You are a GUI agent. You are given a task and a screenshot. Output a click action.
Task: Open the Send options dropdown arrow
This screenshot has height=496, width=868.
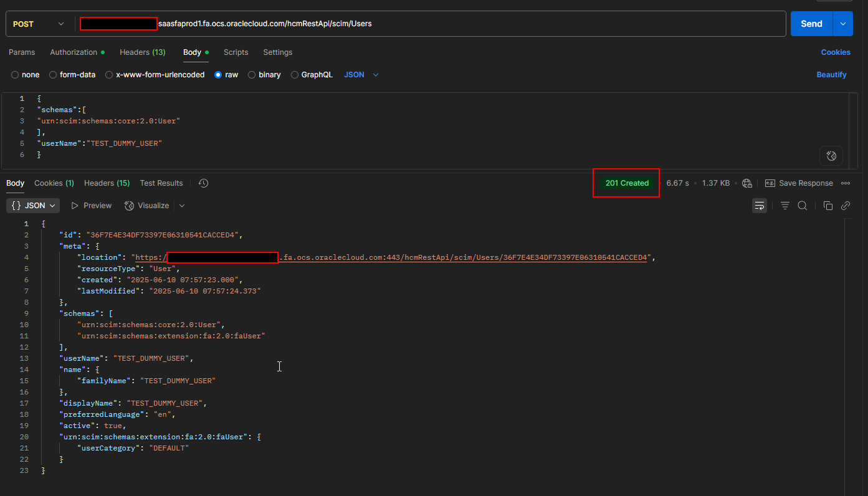843,24
